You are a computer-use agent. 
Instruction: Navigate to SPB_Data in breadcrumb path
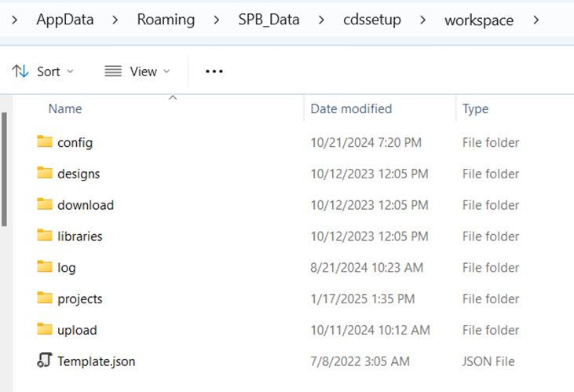(x=269, y=20)
